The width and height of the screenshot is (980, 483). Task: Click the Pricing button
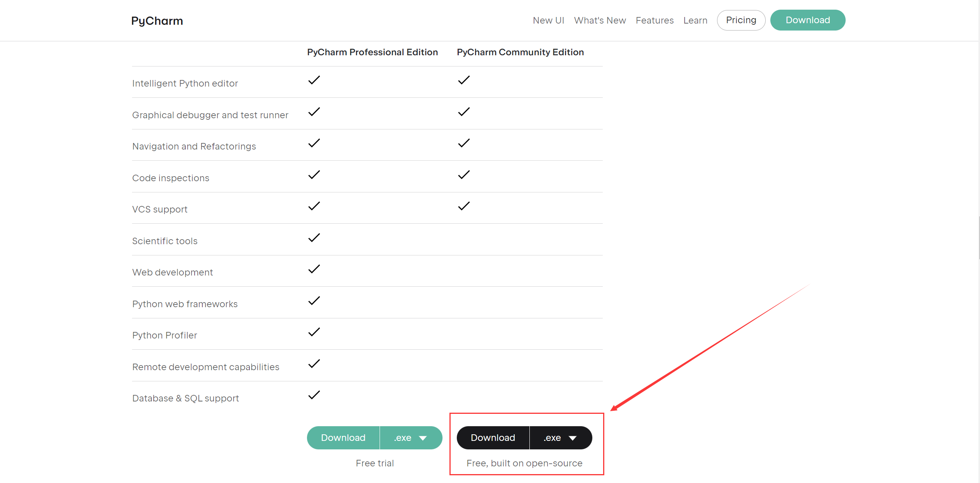741,20
